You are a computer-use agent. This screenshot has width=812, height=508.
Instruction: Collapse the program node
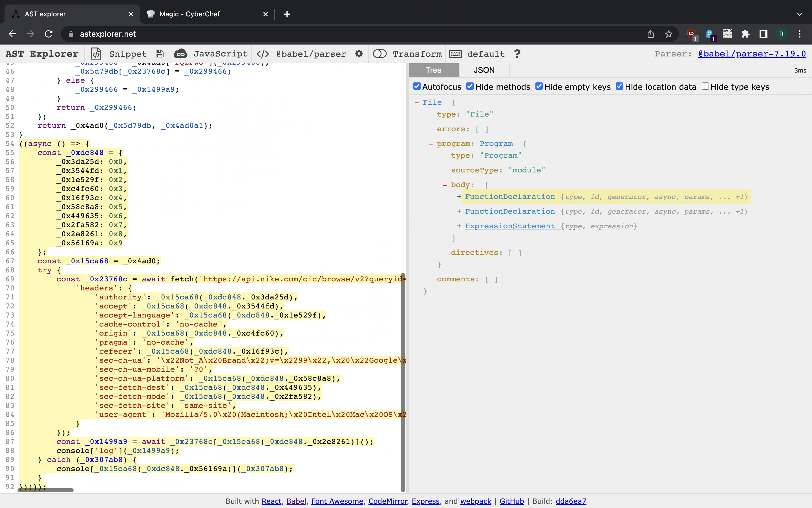pyautogui.click(x=431, y=144)
